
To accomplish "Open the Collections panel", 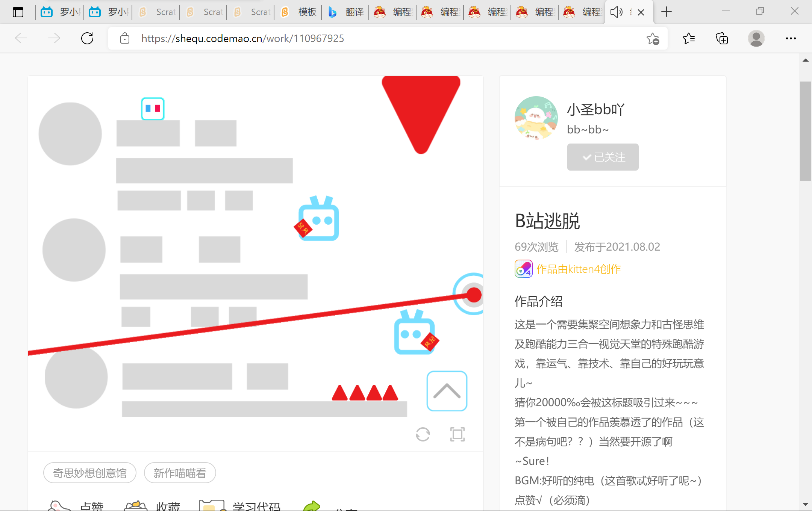I will (x=722, y=38).
